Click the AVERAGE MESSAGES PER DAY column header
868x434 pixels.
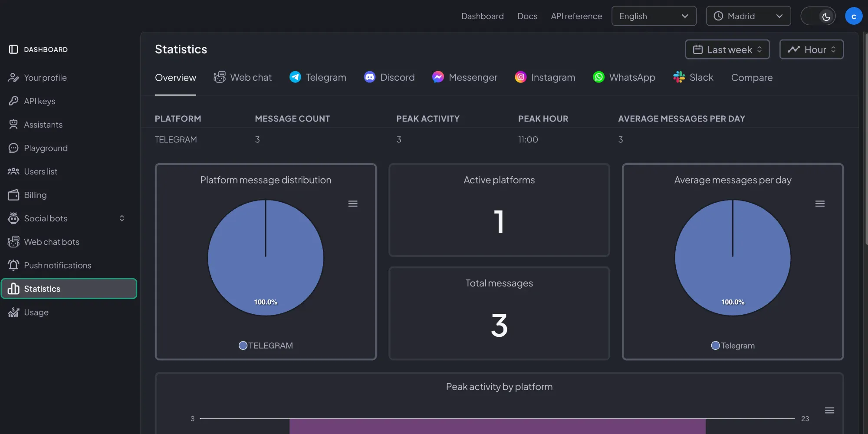681,118
